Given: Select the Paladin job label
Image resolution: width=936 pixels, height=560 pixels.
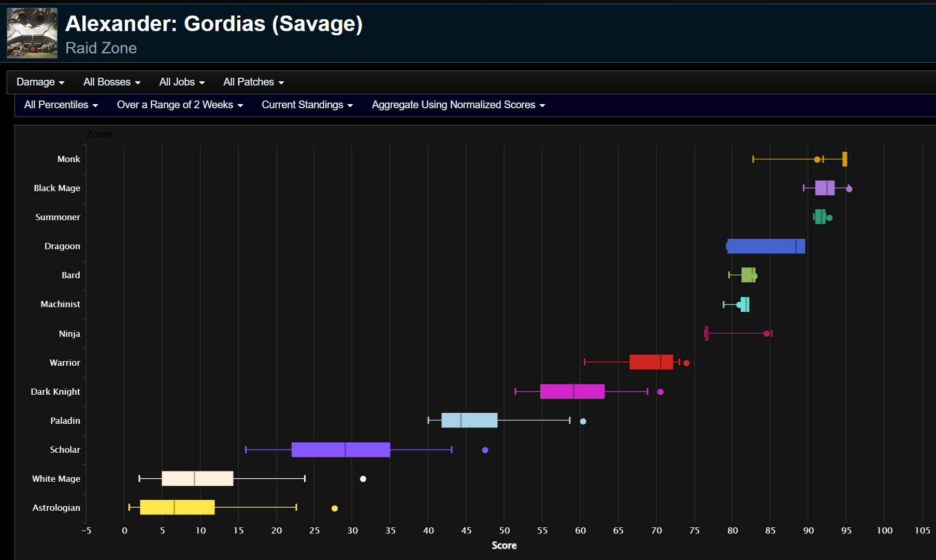Looking at the screenshot, I should coord(65,421).
